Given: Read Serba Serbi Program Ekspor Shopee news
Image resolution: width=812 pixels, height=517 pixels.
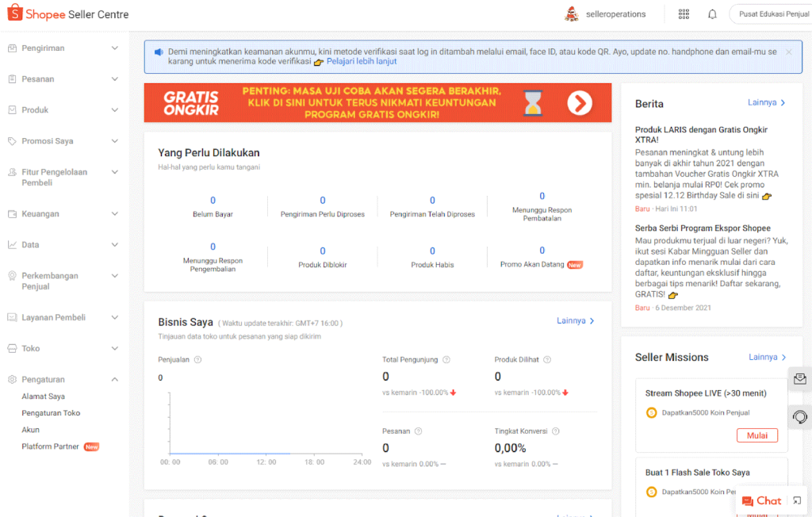Looking at the screenshot, I should 703,228.
